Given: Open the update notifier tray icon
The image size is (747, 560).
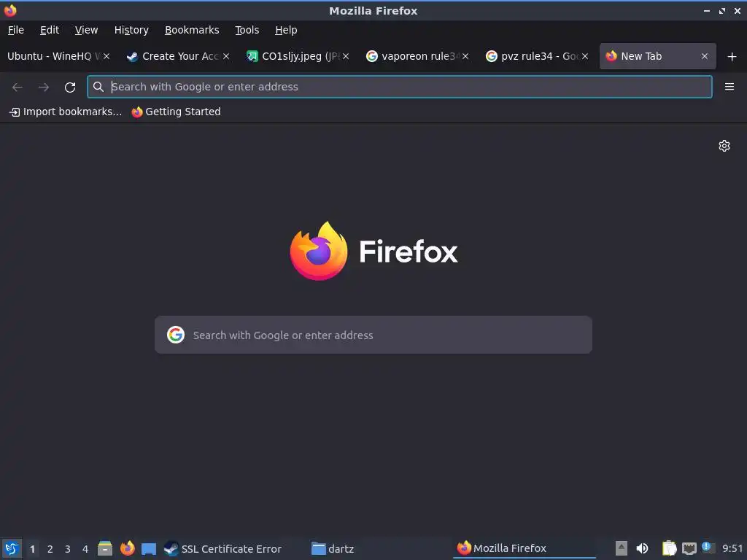Looking at the screenshot, I should 708,548.
